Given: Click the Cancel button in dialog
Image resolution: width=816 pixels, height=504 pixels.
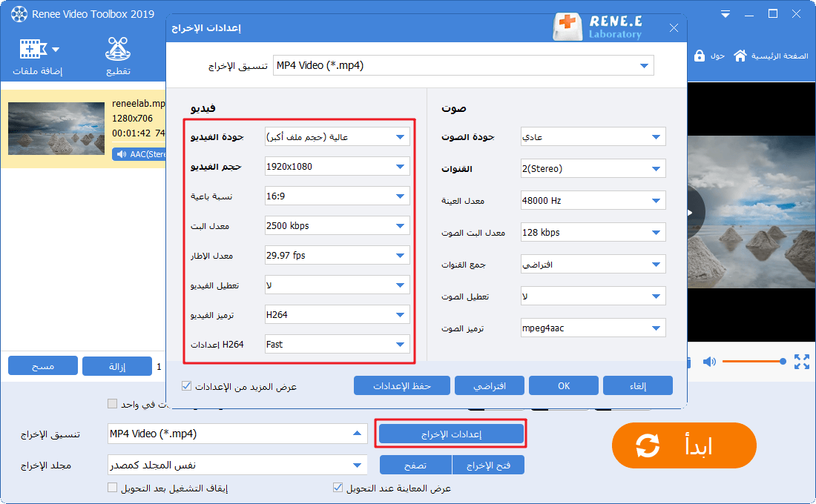Looking at the screenshot, I should click(638, 386).
